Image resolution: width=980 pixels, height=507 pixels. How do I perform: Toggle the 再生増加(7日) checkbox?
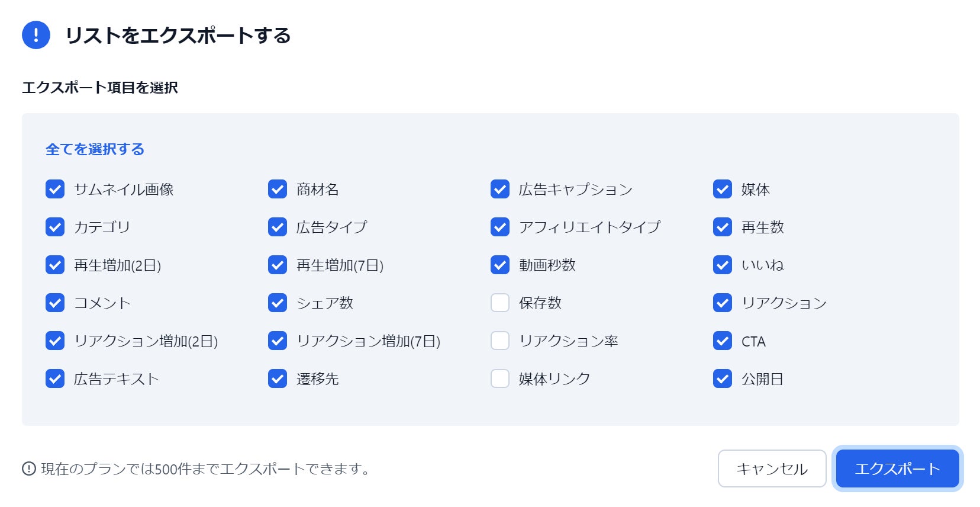click(278, 265)
